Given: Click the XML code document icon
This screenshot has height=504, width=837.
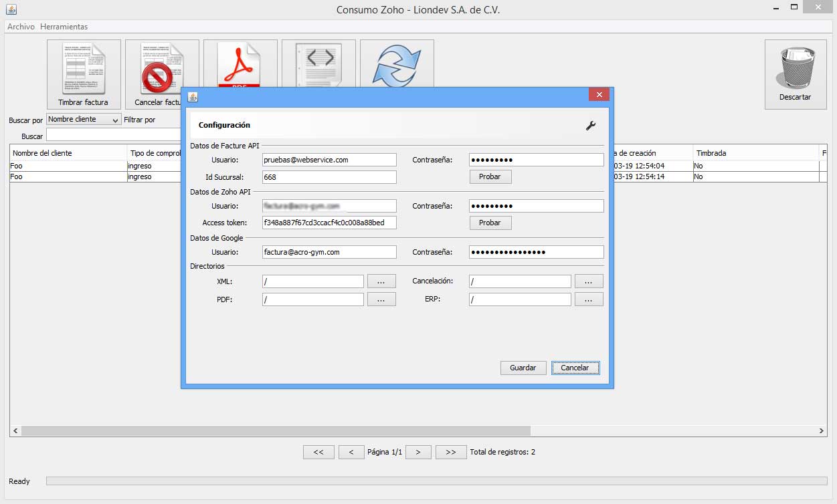Looking at the screenshot, I should (318, 64).
